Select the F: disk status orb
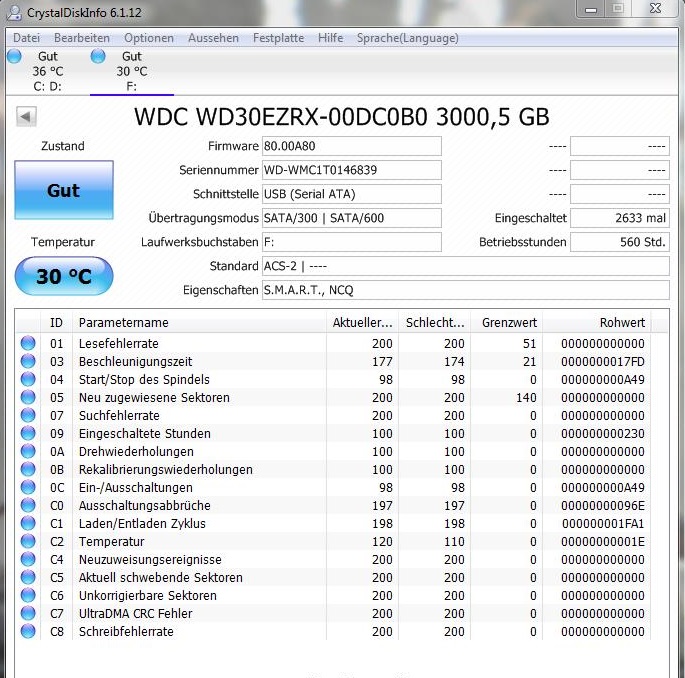The height and width of the screenshot is (678, 685). pos(98,56)
